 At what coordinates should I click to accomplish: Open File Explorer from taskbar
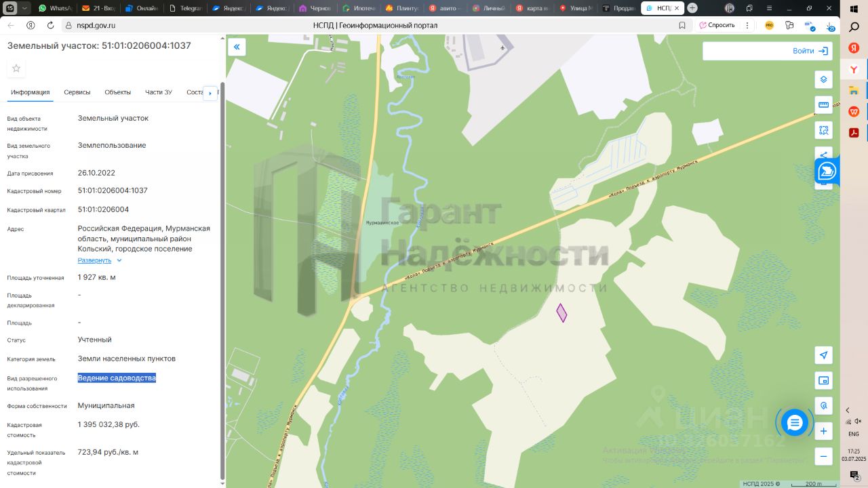click(x=854, y=90)
